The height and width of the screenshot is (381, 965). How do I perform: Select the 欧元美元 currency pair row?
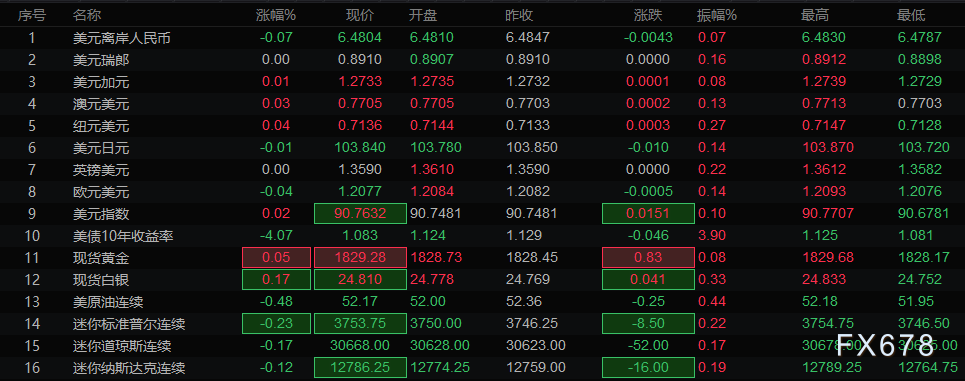coord(482,192)
